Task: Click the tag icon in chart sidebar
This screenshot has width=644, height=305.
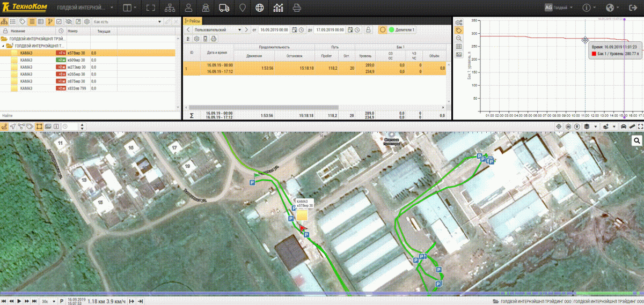Action: (x=459, y=31)
